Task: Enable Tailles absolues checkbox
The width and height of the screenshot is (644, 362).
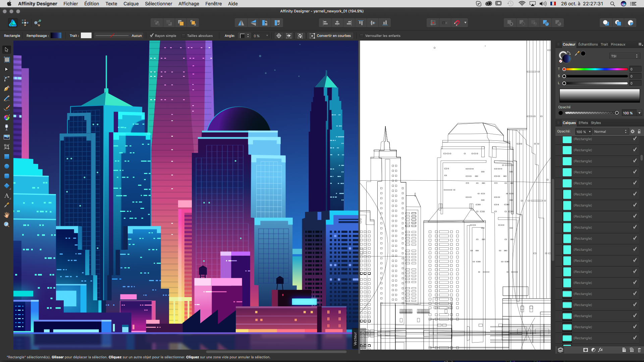Action: pyautogui.click(x=184, y=36)
